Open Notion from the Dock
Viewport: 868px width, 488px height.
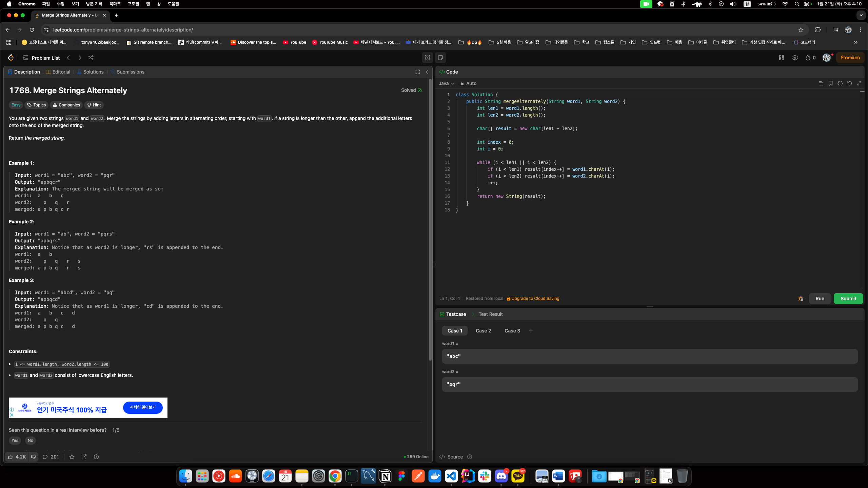[x=385, y=476]
